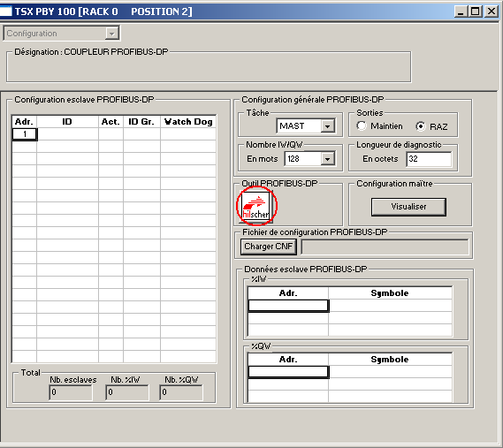Select first %IW address cell
This screenshot has width=503, height=448.
pos(288,306)
